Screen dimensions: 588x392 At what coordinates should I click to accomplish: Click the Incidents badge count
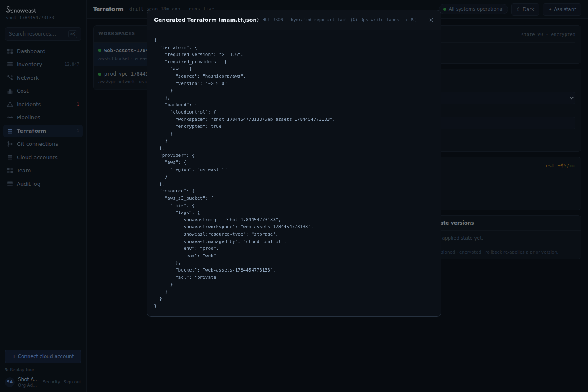pos(78,105)
